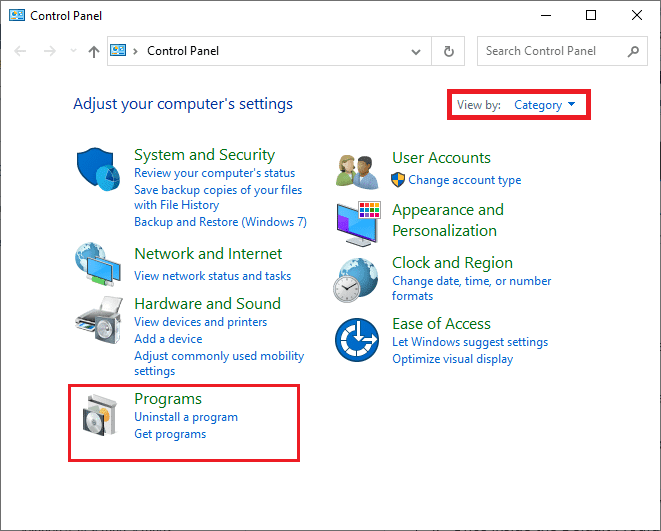Click the Clock and Region icon
661x531 pixels.
(357, 279)
